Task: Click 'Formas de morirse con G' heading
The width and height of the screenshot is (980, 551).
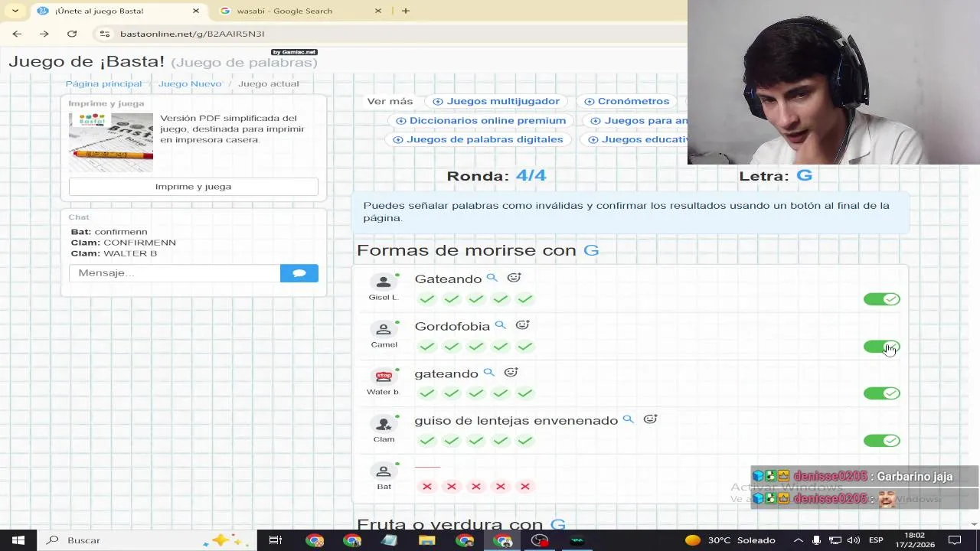Action: tap(478, 250)
